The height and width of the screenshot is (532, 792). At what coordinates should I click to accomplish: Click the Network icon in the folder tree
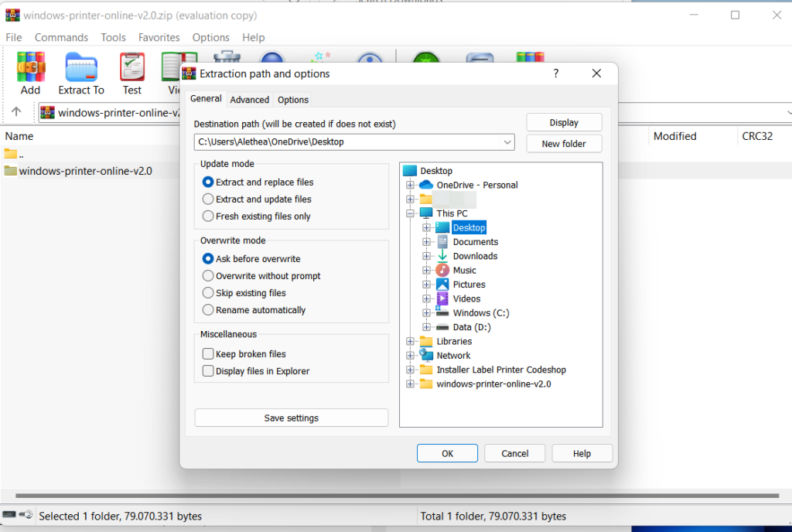[426, 356]
